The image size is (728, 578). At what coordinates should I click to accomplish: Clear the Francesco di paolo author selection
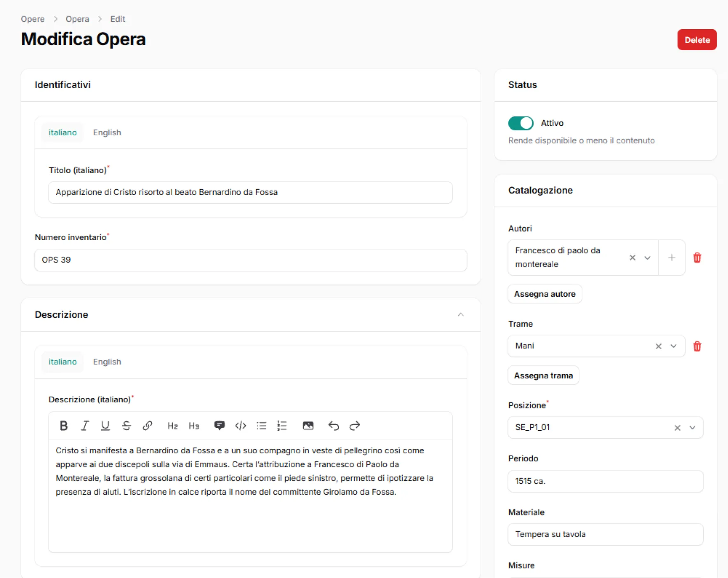[x=633, y=258]
